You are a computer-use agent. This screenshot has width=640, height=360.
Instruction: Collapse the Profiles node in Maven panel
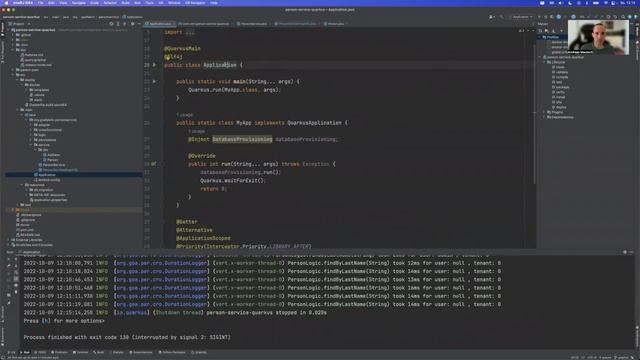click(540, 37)
